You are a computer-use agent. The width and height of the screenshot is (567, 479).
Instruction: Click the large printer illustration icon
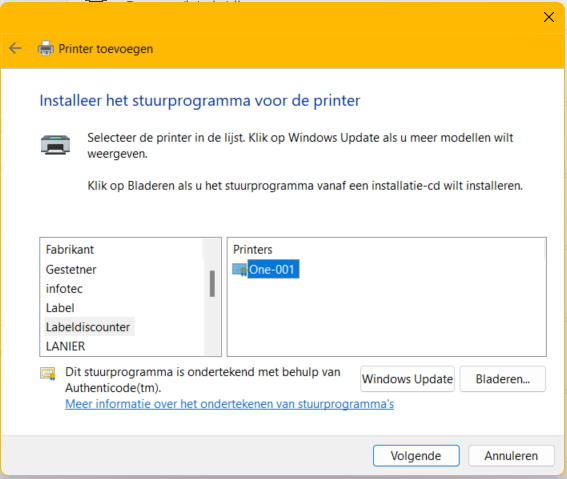(55, 145)
